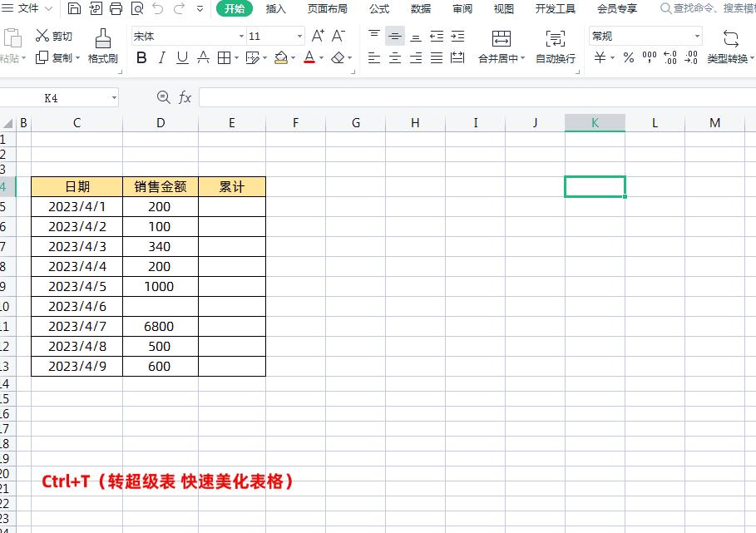
Task: Click the decrease decimal places icon
Action: click(691, 58)
